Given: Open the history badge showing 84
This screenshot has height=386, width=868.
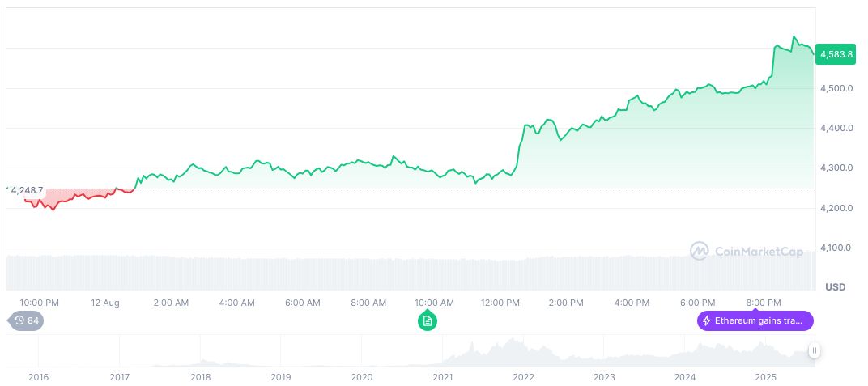Looking at the screenshot, I should coord(27,320).
